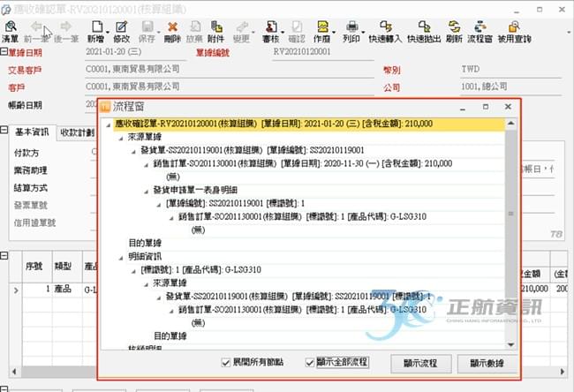Screen dimensions: 574x392
Task: Collapse the detail grid section
Action: tap(4, 255)
